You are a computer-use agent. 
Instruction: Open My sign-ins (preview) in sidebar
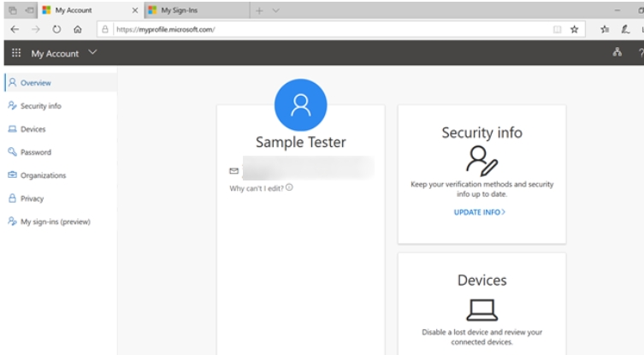click(x=55, y=222)
